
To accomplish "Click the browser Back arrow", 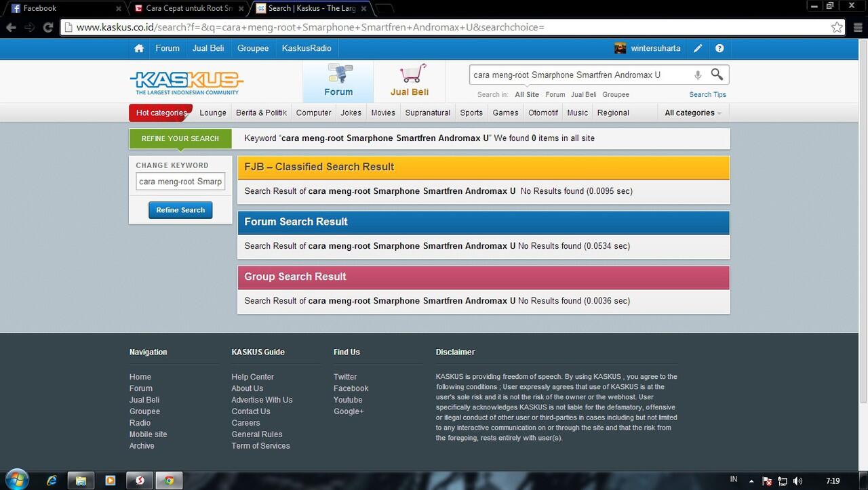I will pos(11,27).
